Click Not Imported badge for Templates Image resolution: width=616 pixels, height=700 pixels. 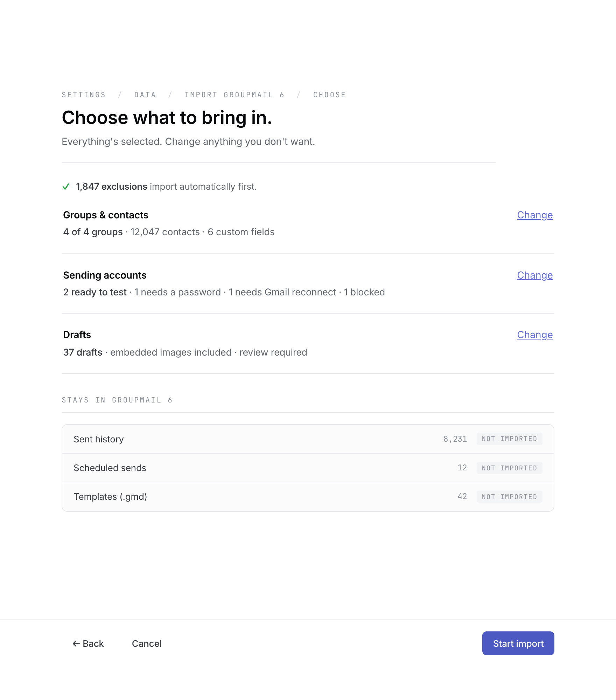509,497
